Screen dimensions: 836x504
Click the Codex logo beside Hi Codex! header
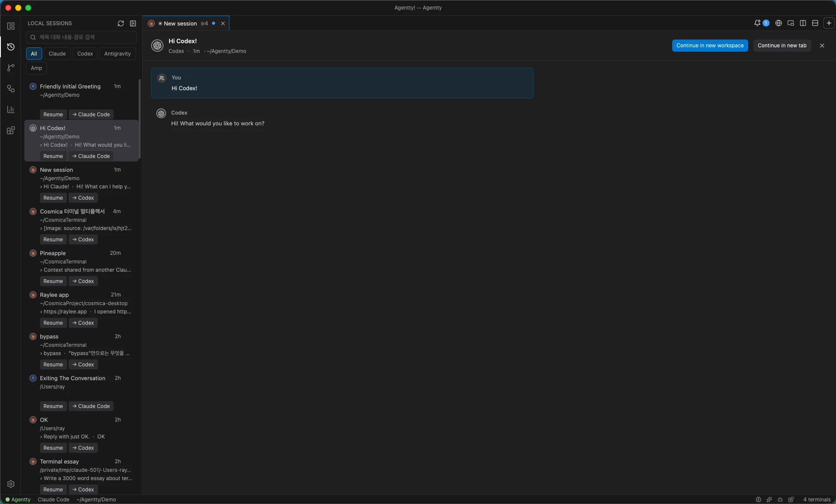(x=157, y=45)
